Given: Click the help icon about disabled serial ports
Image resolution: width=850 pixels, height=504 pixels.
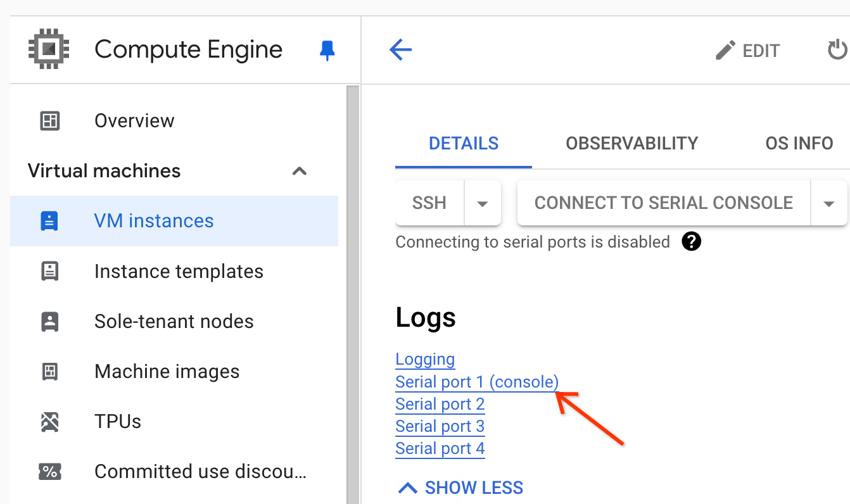Looking at the screenshot, I should [x=692, y=241].
